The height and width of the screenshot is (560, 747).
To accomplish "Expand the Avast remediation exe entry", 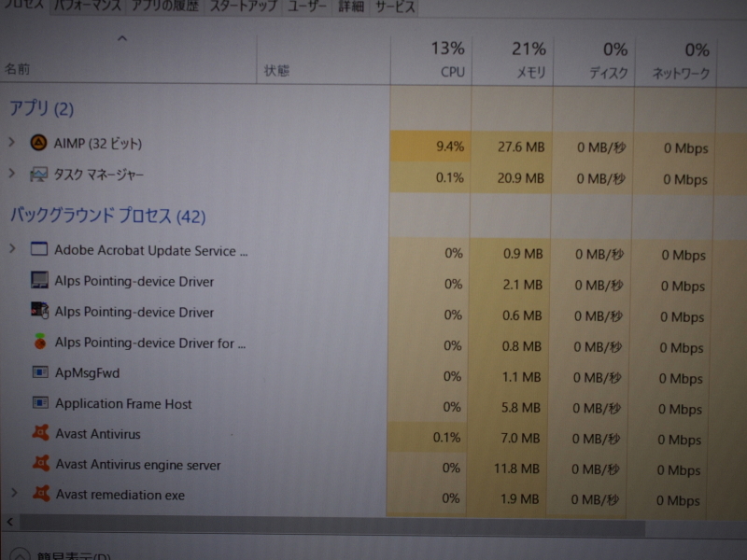I will (14, 494).
